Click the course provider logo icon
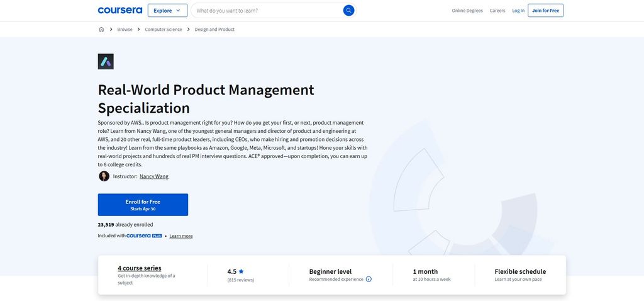The width and height of the screenshot is (644, 301). [x=106, y=61]
